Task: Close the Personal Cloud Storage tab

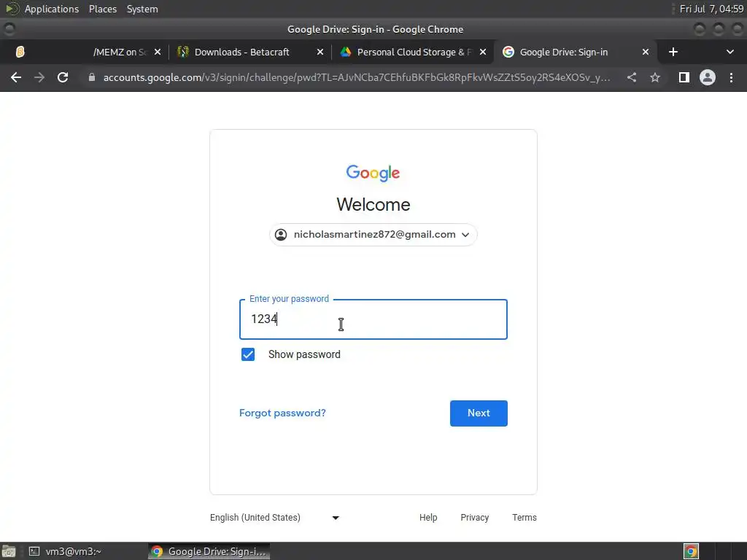Action: 483,52
